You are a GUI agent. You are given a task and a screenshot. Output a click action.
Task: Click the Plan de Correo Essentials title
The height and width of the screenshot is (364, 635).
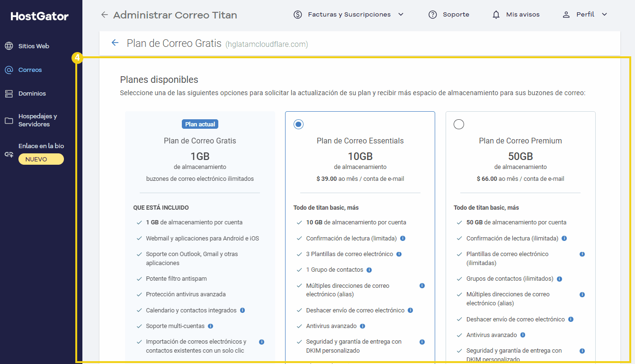tap(360, 141)
